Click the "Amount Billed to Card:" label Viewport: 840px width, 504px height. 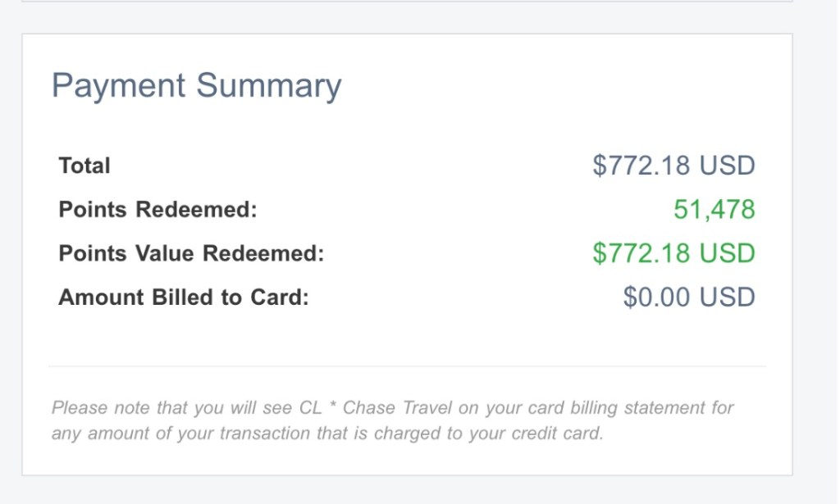tap(184, 297)
